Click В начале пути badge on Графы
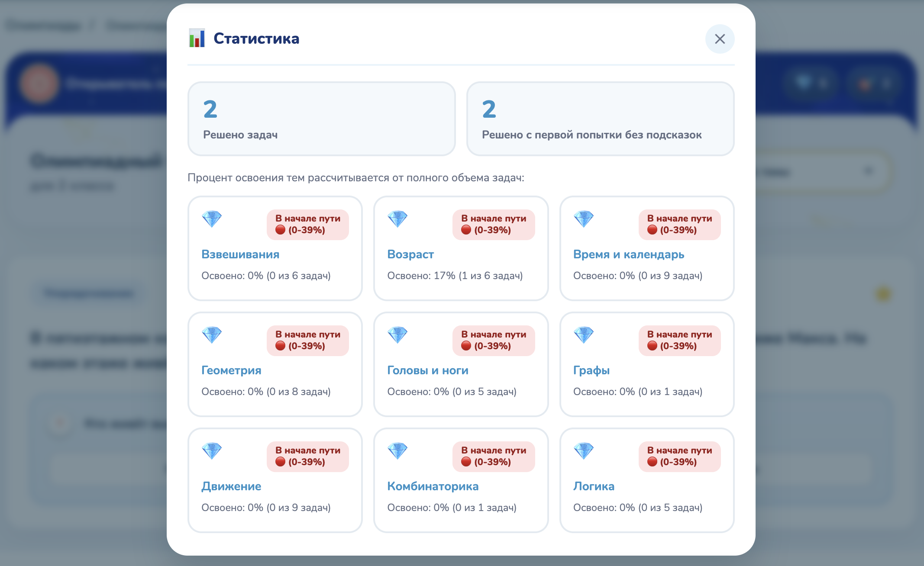 (x=680, y=341)
